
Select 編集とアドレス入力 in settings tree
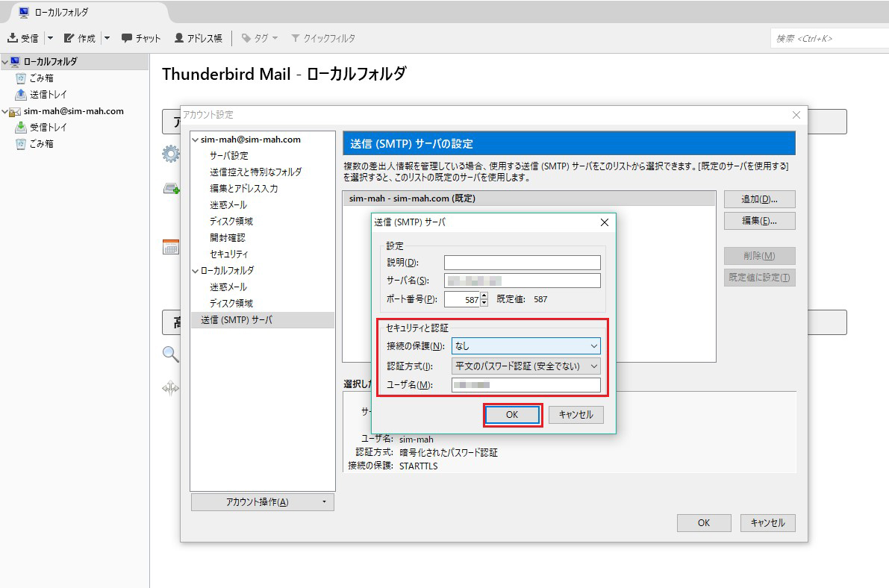244,189
